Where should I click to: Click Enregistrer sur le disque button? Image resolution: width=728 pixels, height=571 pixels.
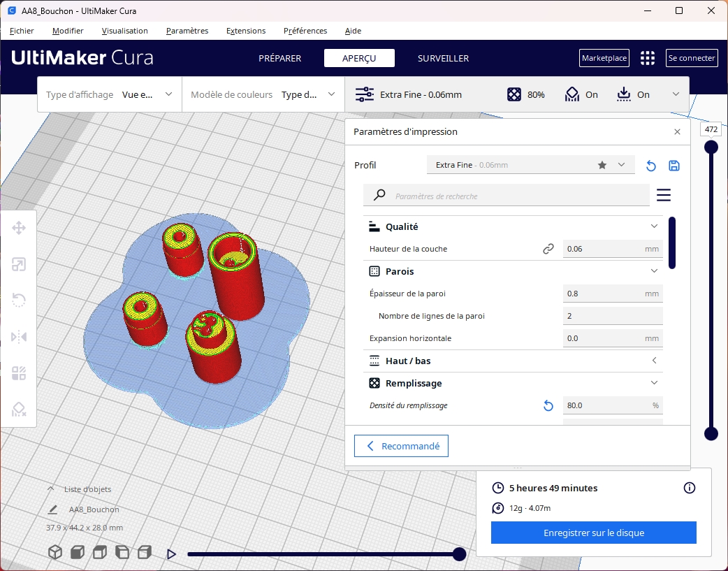(593, 533)
